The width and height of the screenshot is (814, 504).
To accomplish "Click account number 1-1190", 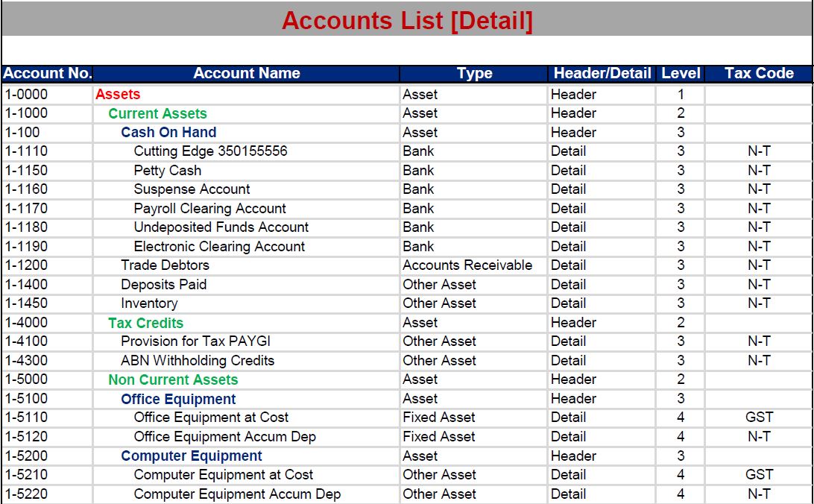I will (26, 246).
